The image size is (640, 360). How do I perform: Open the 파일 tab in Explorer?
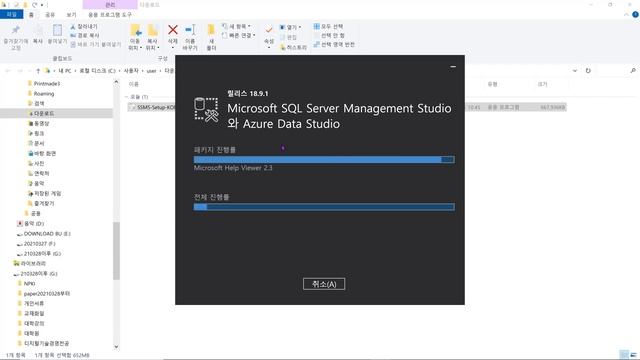[11, 14]
